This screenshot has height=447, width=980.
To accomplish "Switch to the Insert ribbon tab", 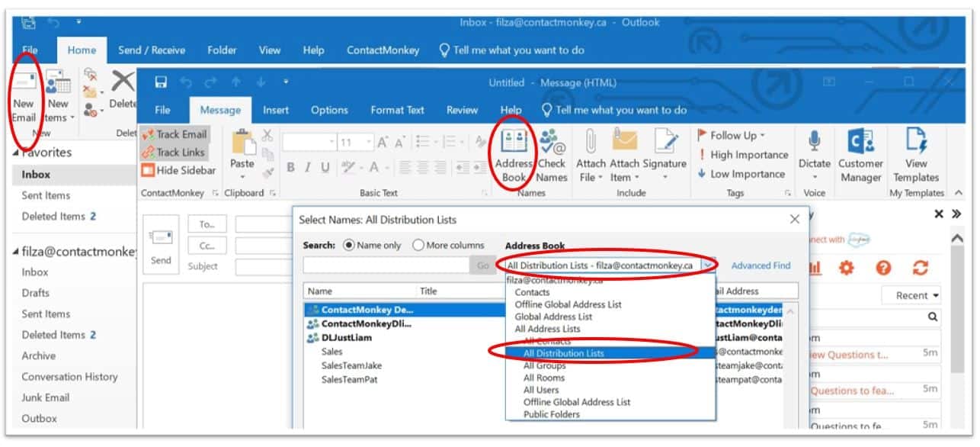I will coord(275,109).
